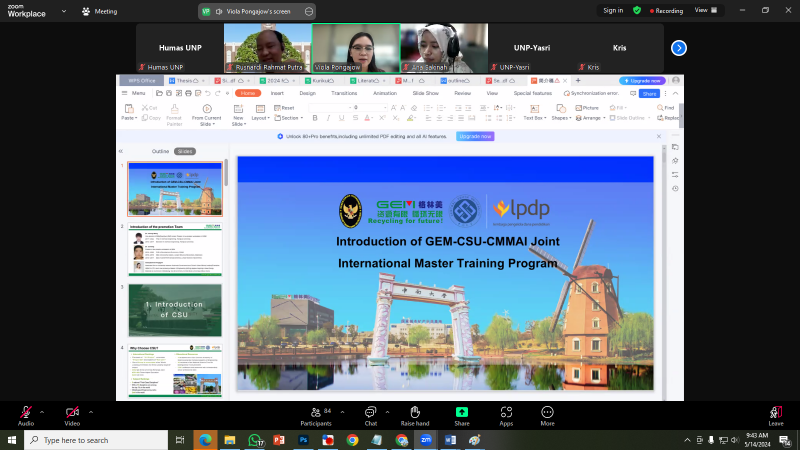
Task: Open the Slide Show ribbon tab
Action: (426, 93)
